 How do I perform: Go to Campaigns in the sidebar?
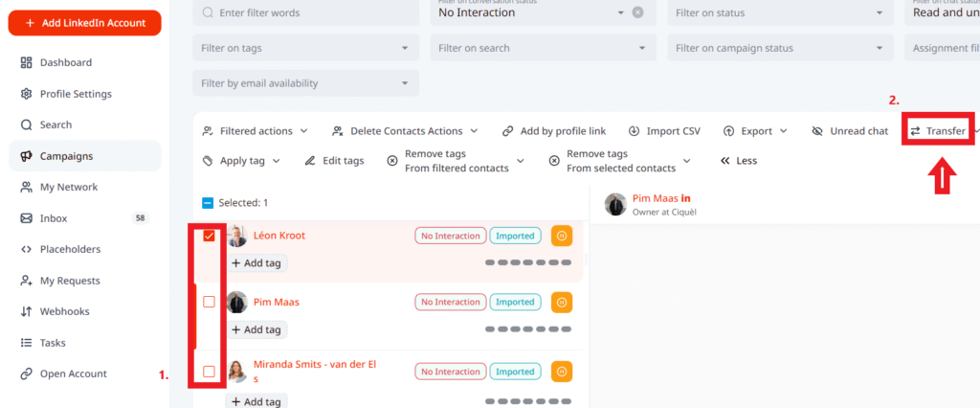[66, 156]
